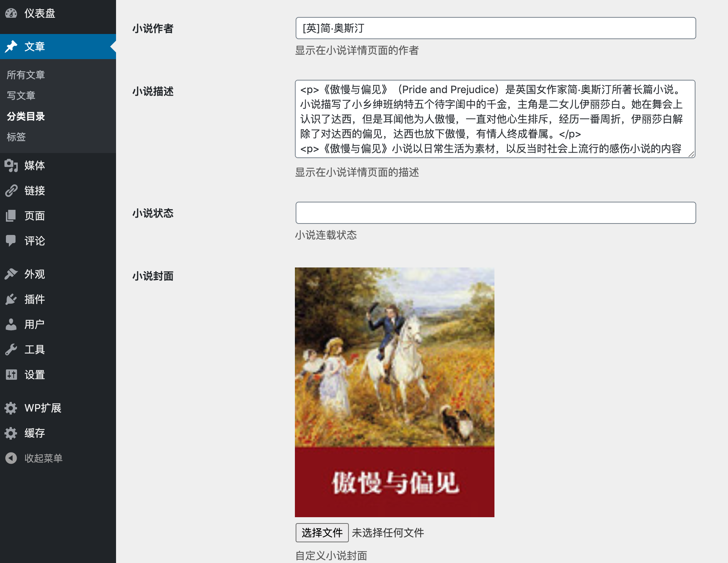Click the textarea resize handle

point(691,154)
